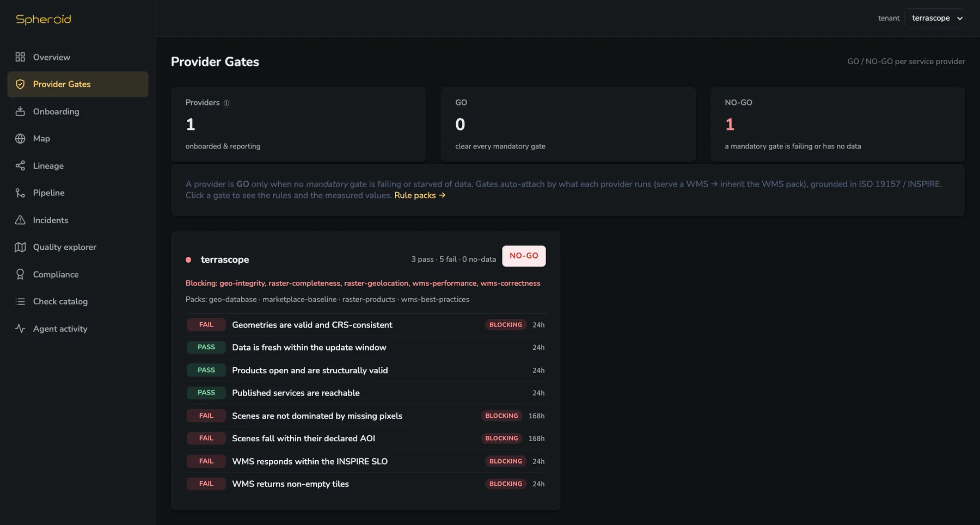The image size is (980, 525).
Task: Select Agent activity in the sidebar
Action: (x=78, y=329)
